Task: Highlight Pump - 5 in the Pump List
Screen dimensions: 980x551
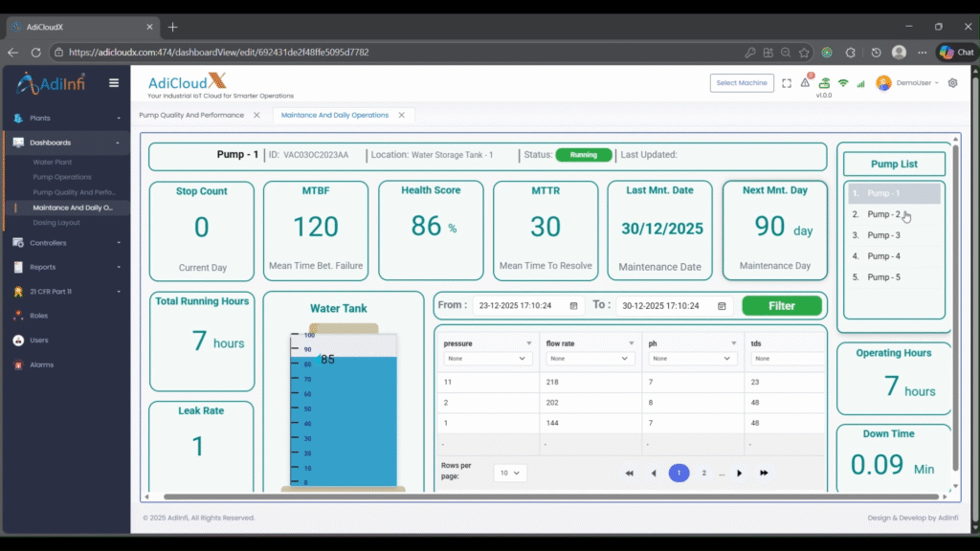Action: coord(882,276)
